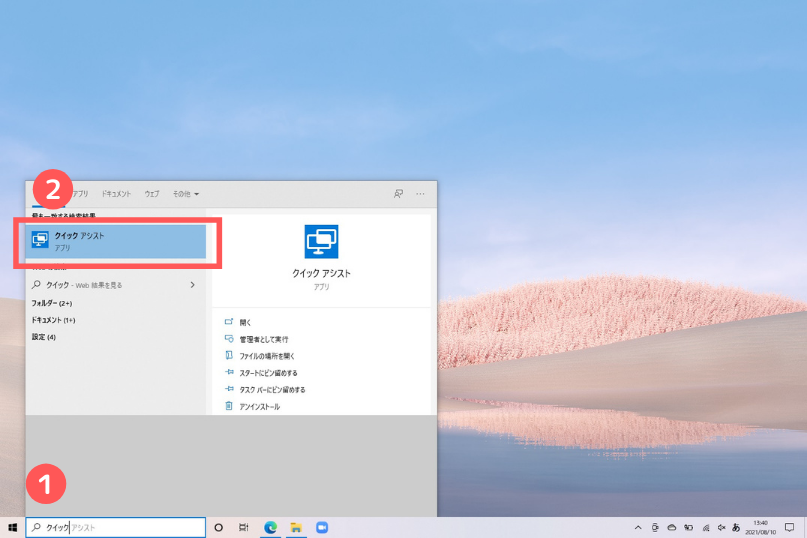Open the clock showing 13:40
This screenshot has height=538, width=807.
[x=760, y=528]
